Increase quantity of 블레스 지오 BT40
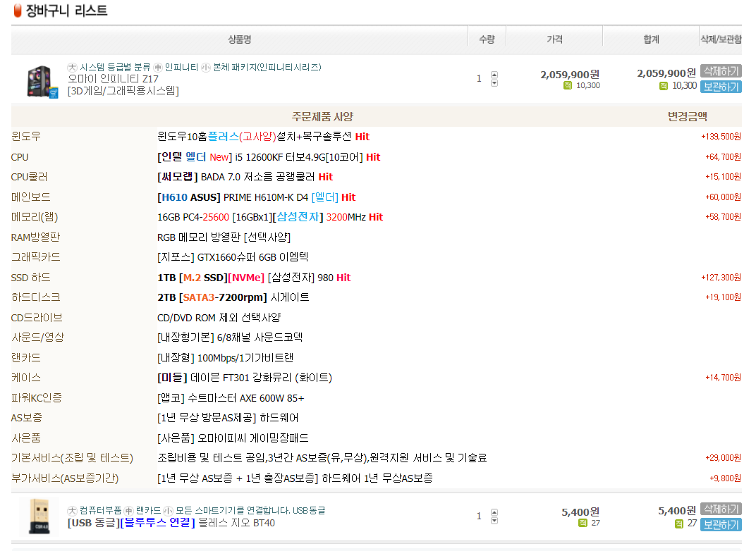The width and height of the screenshot is (756, 551). 494,512
